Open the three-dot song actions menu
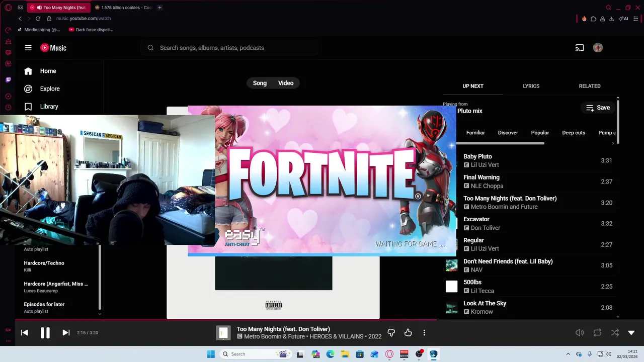 (x=424, y=332)
